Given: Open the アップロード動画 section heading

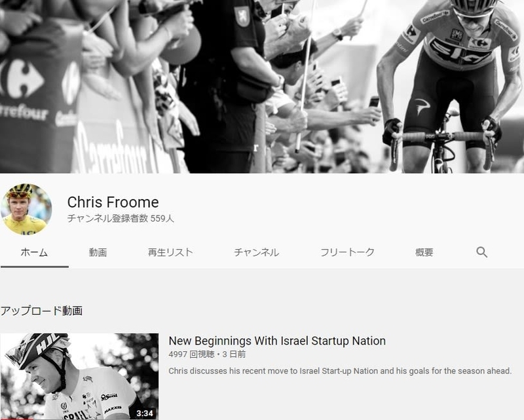Looking at the screenshot, I should pos(41,311).
